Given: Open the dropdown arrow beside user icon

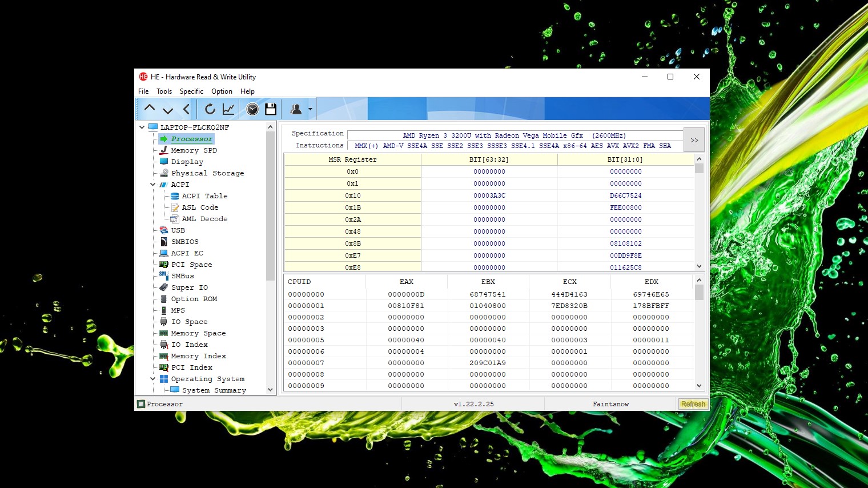Looking at the screenshot, I should pos(310,109).
